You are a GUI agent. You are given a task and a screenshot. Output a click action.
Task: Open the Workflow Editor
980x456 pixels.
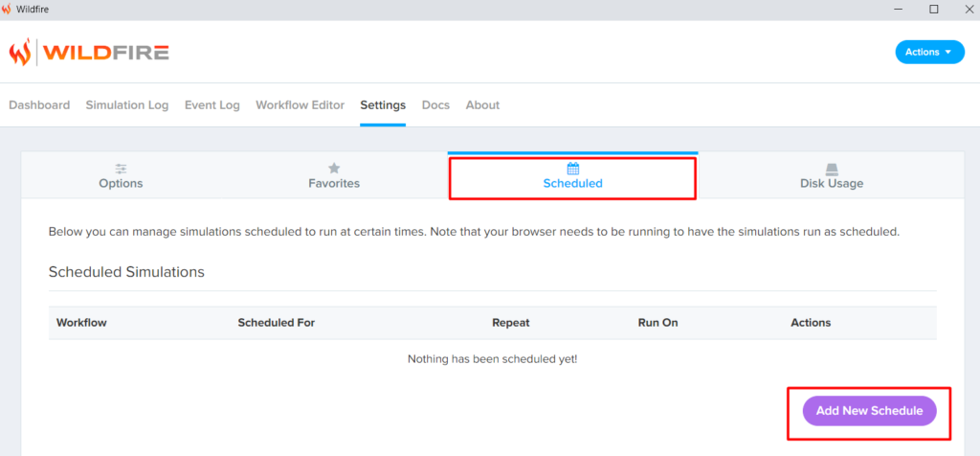tap(300, 105)
